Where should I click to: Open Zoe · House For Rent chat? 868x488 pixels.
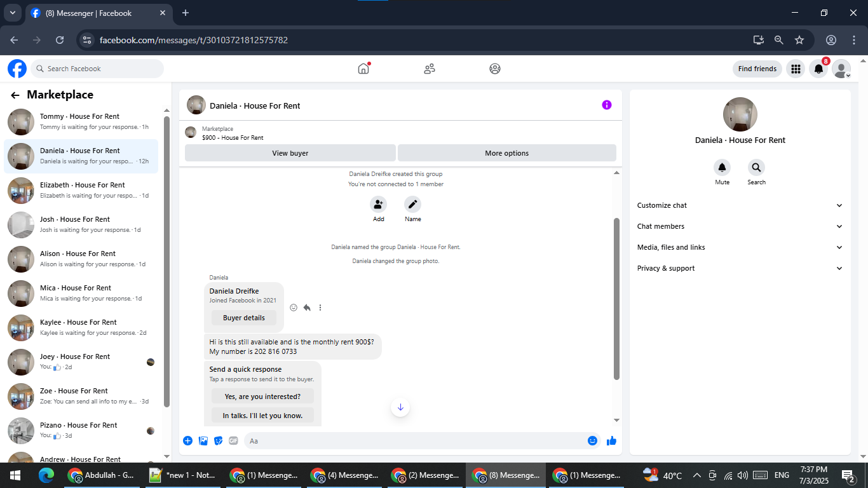coord(81,396)
